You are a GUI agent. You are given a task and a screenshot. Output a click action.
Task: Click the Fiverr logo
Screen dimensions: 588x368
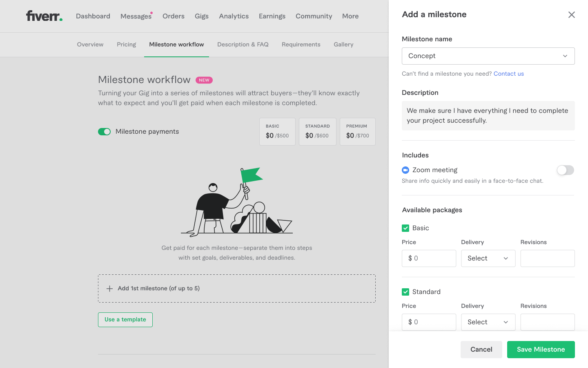(x=44, y=16)
